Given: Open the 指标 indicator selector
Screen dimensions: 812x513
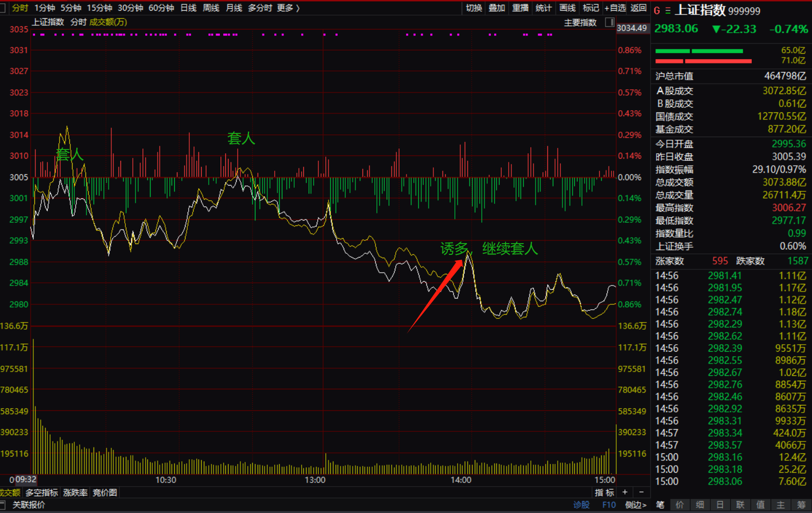Looking at the screenshot, I should [x=604, y=492].
